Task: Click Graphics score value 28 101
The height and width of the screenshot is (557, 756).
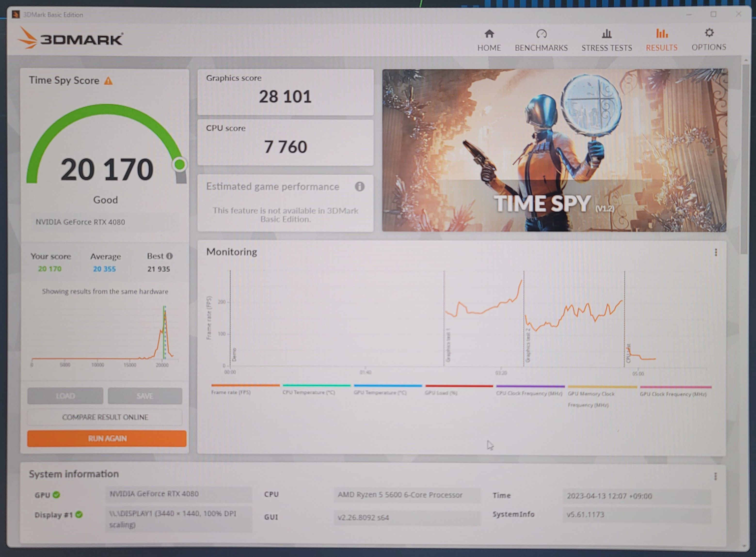Action: [285, 97]
